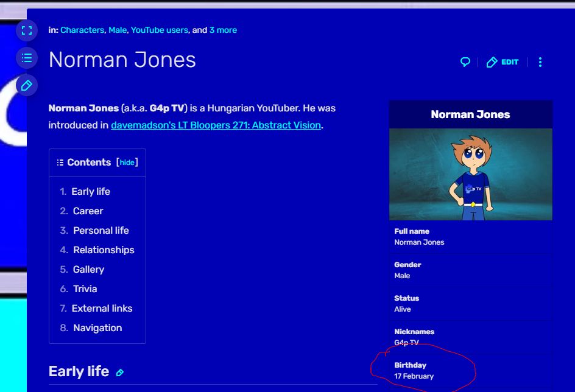Jump to Gallery in Contents
Screen dimensions: 575x392
click(x=89, y=269)
